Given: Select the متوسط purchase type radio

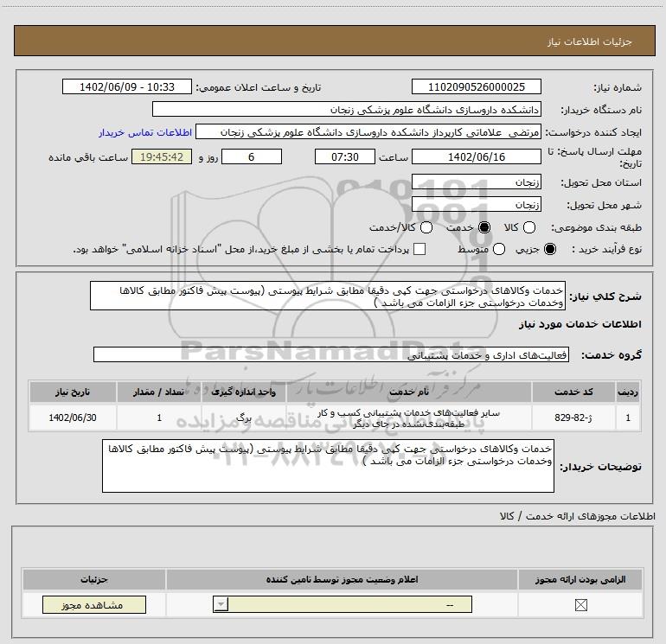Looking at the screenshot, I should 499,249.
